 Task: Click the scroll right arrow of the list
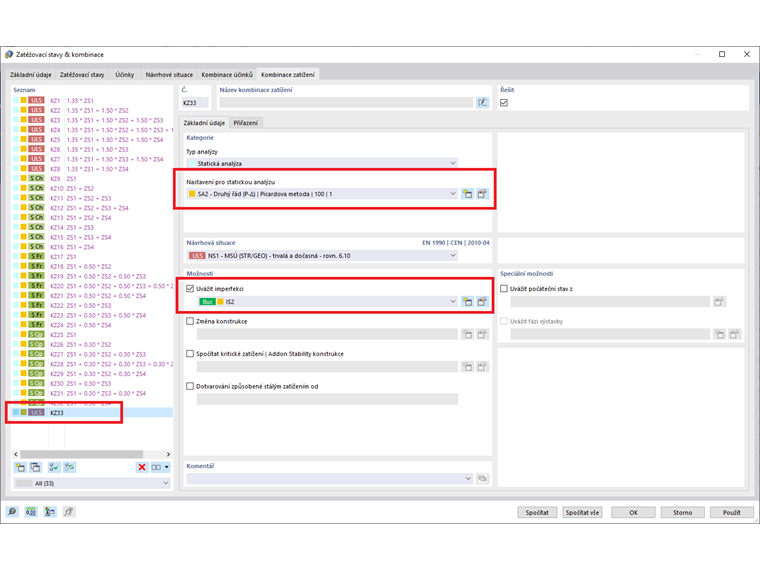[168, 454]
